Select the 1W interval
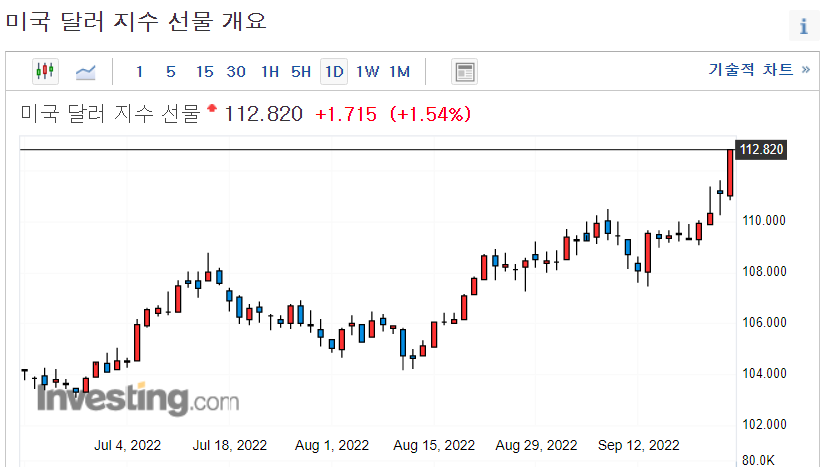 pyautogui.click(x=367, y=72)
